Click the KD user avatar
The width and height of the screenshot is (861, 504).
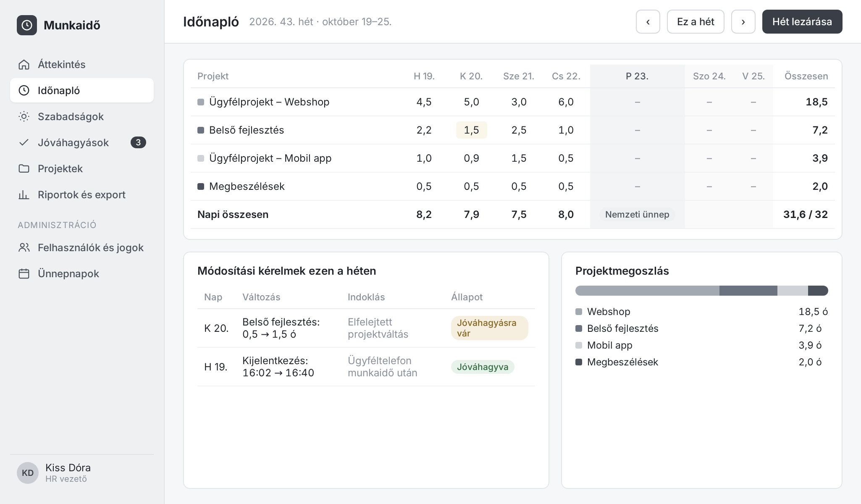tap(28, 473)
